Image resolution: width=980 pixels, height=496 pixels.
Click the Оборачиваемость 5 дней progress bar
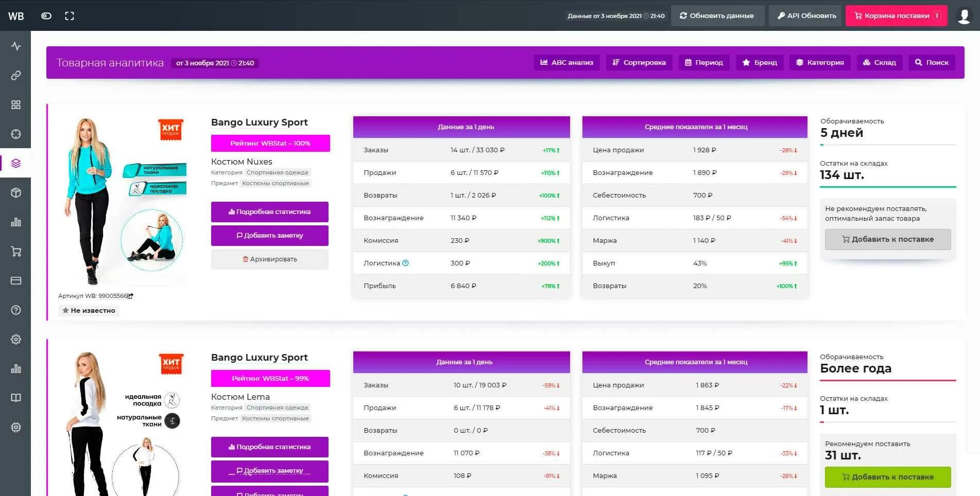pos(888,145)
